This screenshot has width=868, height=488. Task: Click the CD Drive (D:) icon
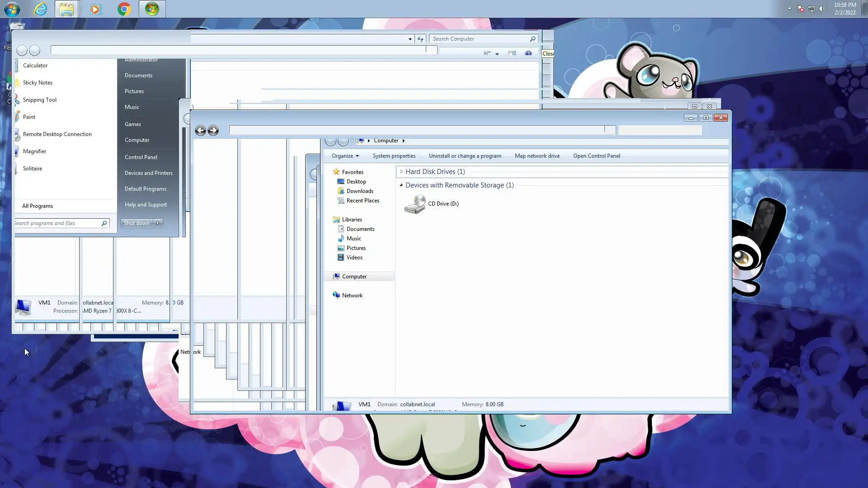coord(415,204)
